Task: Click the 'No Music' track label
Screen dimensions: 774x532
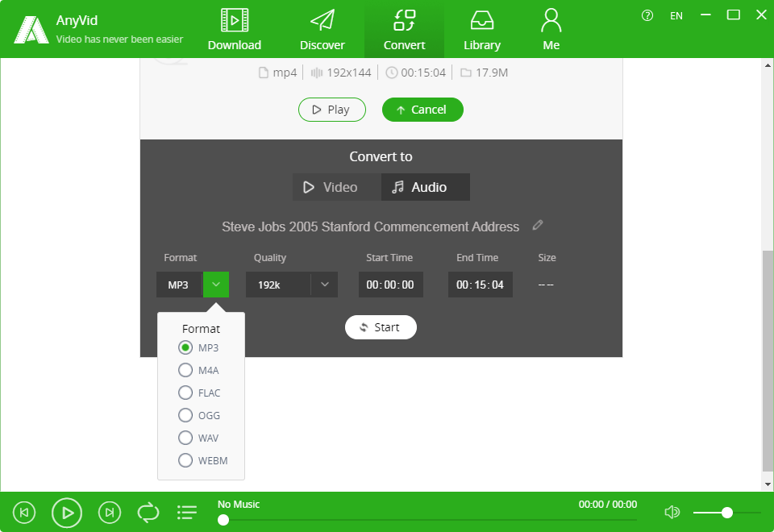Action: click(239, 505)
